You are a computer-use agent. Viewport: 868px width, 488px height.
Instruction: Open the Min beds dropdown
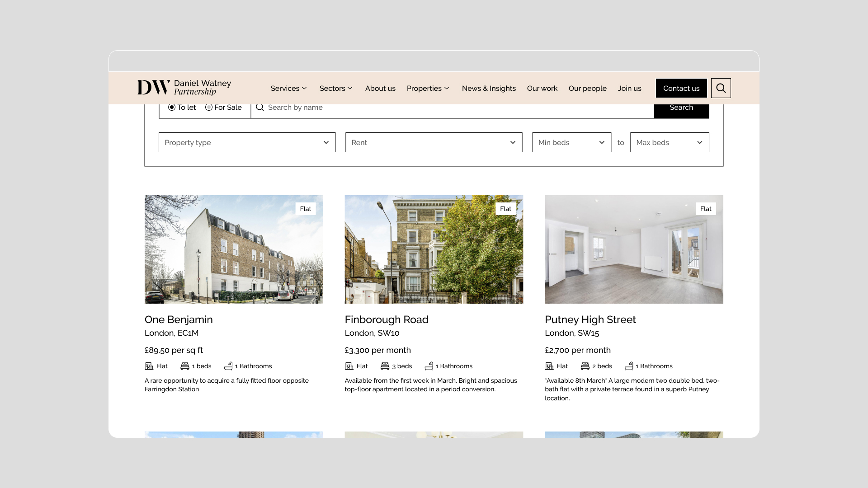(x=571, y=142)
